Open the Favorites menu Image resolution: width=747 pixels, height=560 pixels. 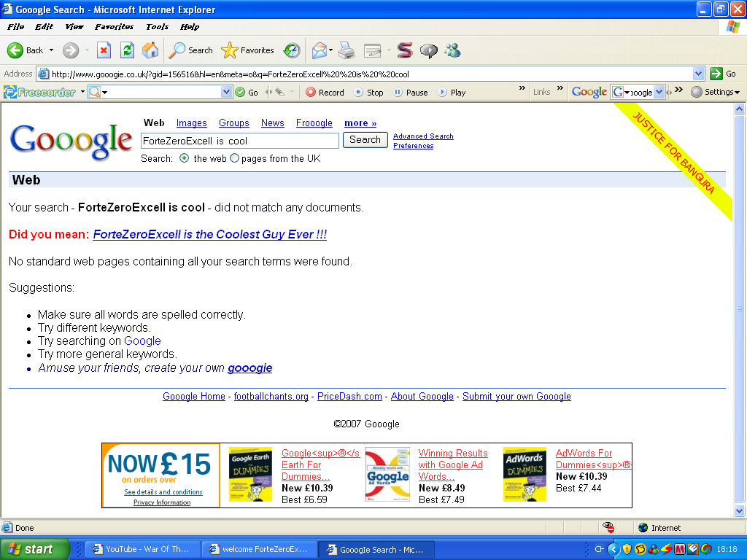(115, 27)
